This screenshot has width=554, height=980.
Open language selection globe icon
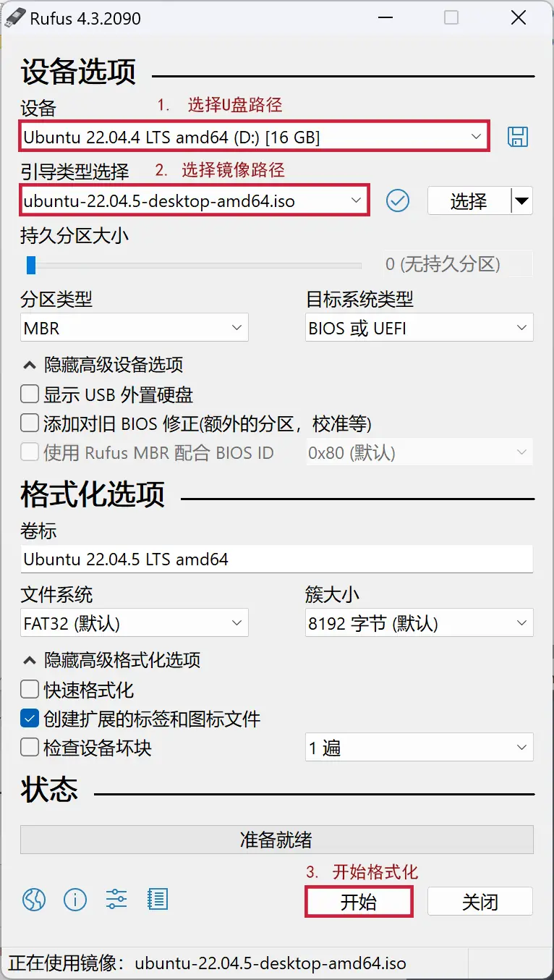pyautogui.click(x=34, y=900)
